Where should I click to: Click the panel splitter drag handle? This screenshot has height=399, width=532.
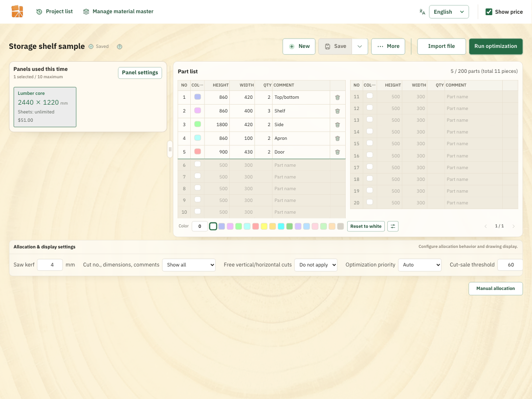(170, 149)
